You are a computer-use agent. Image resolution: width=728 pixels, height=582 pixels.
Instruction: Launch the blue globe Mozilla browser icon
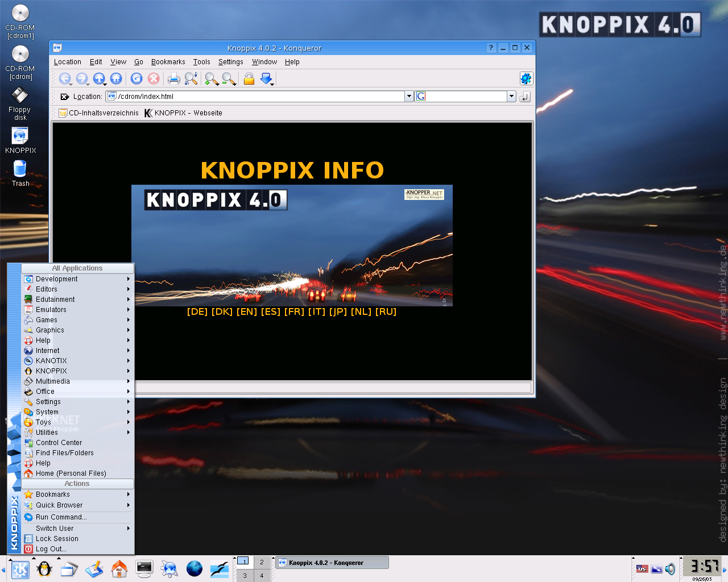195,569
